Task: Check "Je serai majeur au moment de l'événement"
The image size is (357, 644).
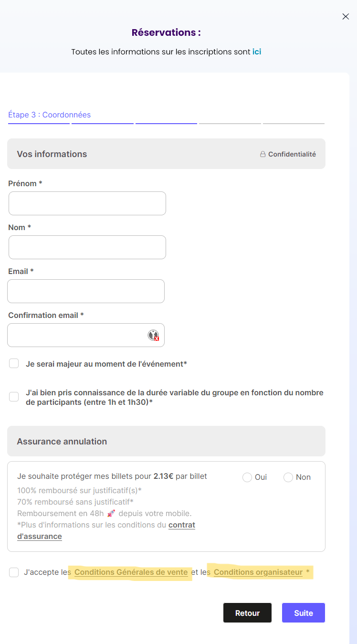Action: tap(14, 363)
